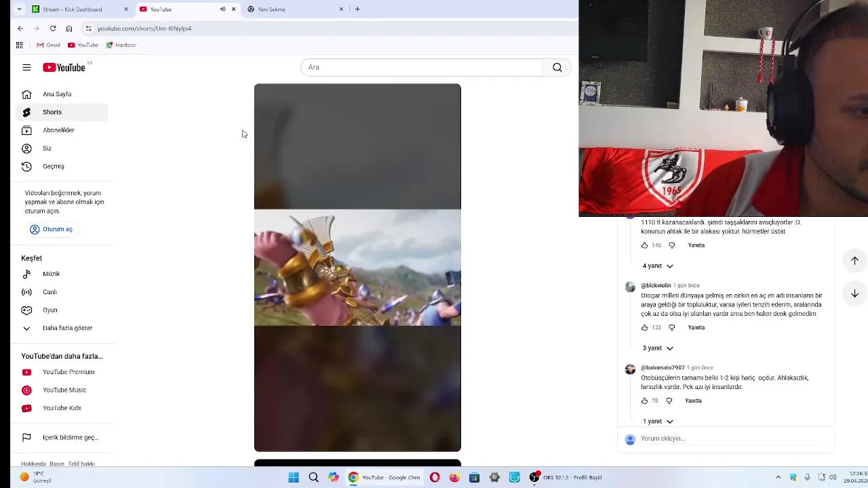This screenshot has height=488, width=868.
Task: Open the tab search dropdown arrow
Action: point(19,9)
